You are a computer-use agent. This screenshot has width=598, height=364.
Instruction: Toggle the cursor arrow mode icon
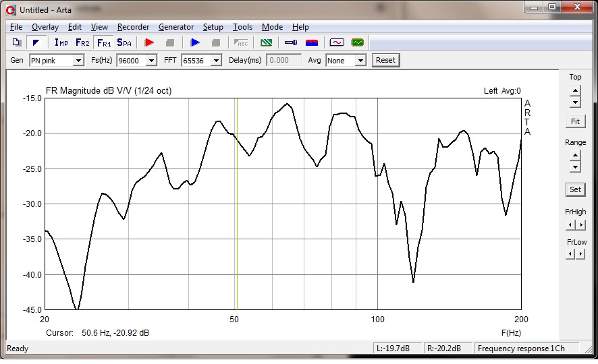coord(36,42)
